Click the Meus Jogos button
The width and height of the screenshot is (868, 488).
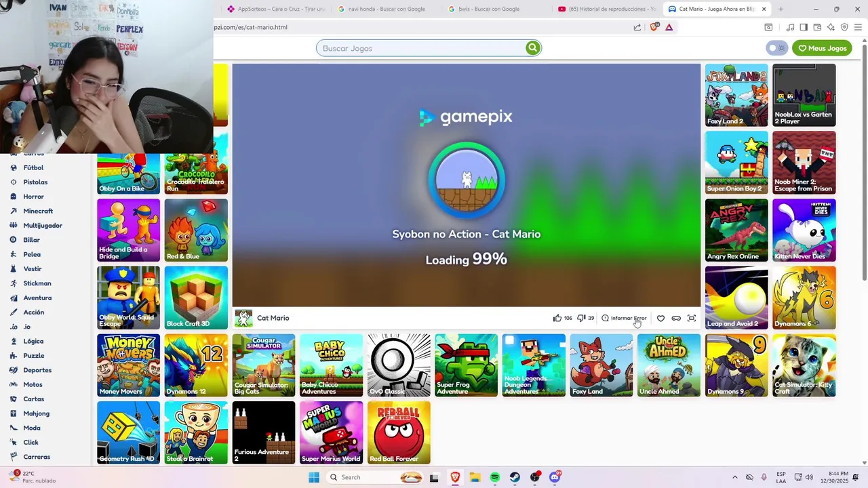[x=822, y=48]
